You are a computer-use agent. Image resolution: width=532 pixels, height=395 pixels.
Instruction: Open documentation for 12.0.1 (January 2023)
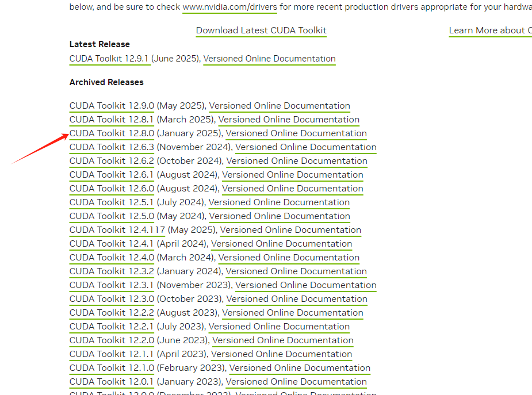click(x=296, y=381)
